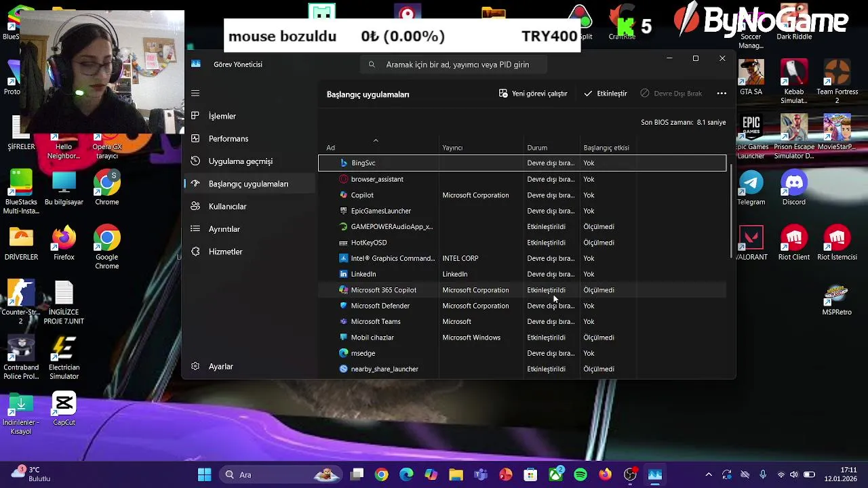Open the DRİVERLER folder on the desktop
Screen dimensions: 868x488
pyautogui.click(x=21, y=243)
